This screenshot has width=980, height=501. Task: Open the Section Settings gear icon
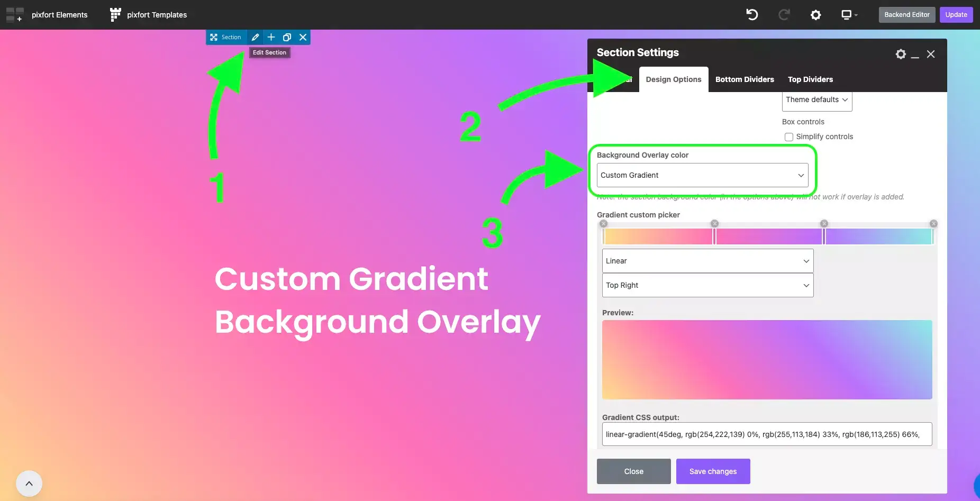[x=901, y=54]
